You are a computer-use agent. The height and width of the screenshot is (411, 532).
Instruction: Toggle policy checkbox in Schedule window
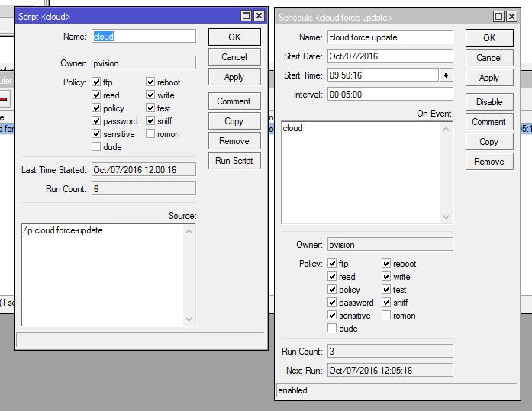(332, 289)
